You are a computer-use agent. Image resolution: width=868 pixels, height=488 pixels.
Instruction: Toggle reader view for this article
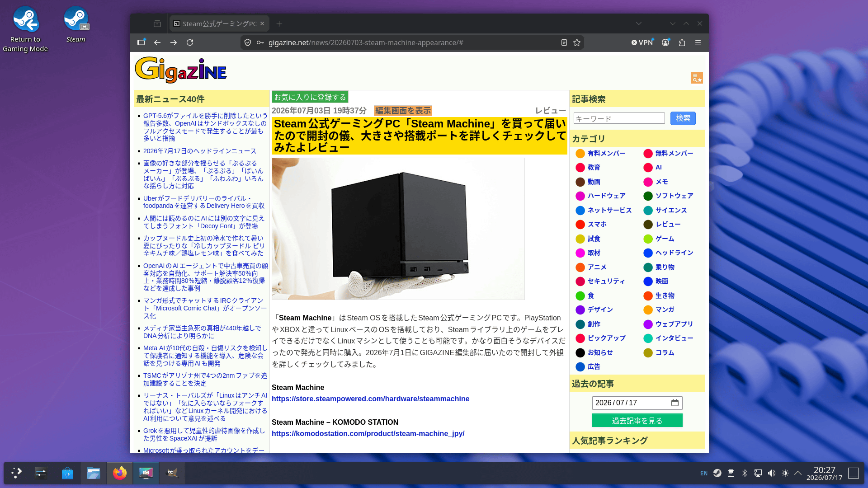click(x=564, y=42)
